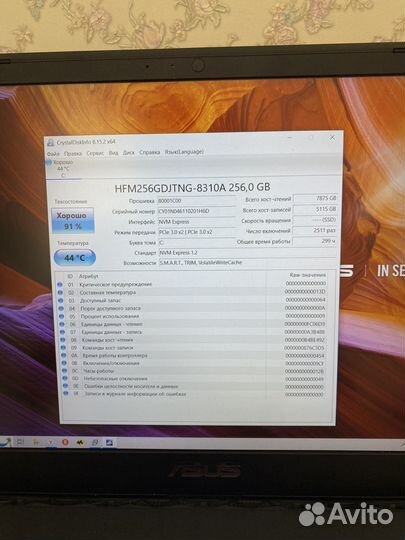Click the CrystalDiskInfo icon in the title bar
Screen dimensions: 405x540
tap(51, 143)
